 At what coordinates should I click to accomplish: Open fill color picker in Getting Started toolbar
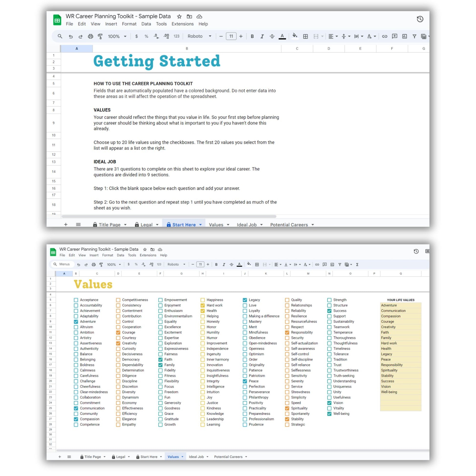(295, 36)
